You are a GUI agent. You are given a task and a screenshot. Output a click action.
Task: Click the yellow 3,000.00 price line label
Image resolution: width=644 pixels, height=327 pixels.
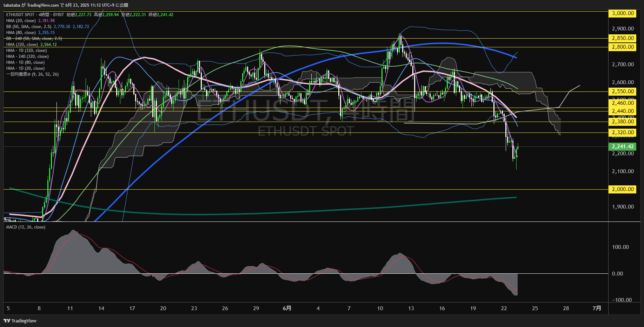click(x=623, y=13)
